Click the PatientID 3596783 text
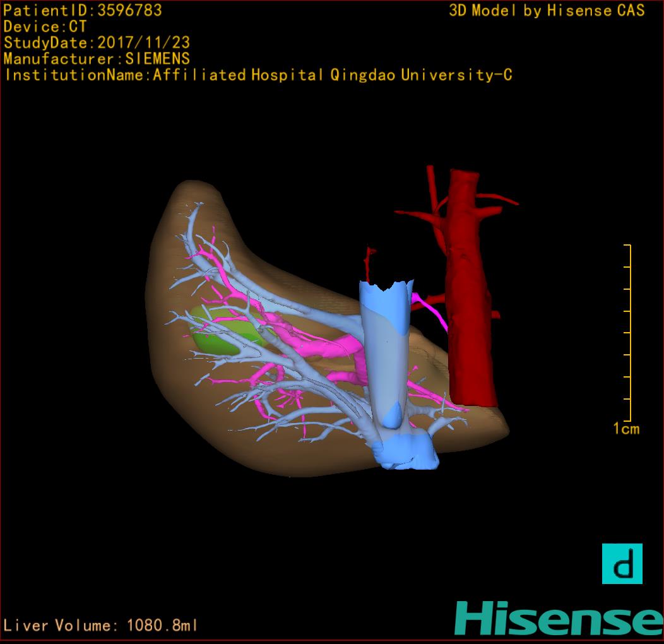The image size is (664, 644). pos(83,10)
